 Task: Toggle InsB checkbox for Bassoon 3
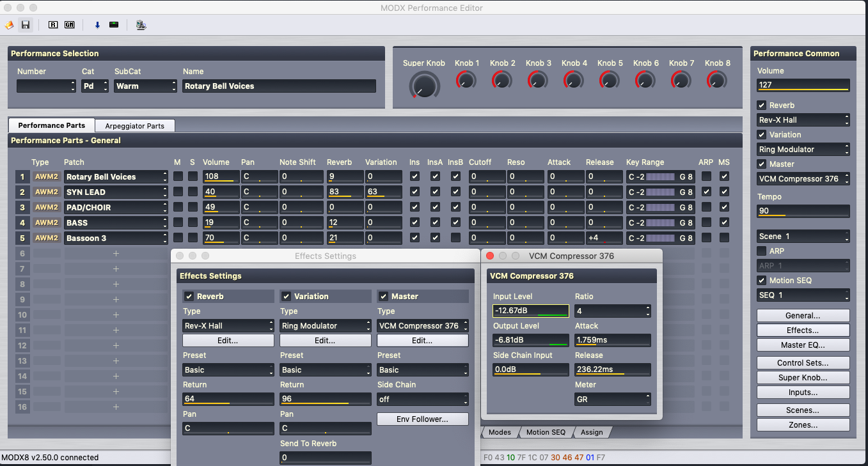click(455, 238)
